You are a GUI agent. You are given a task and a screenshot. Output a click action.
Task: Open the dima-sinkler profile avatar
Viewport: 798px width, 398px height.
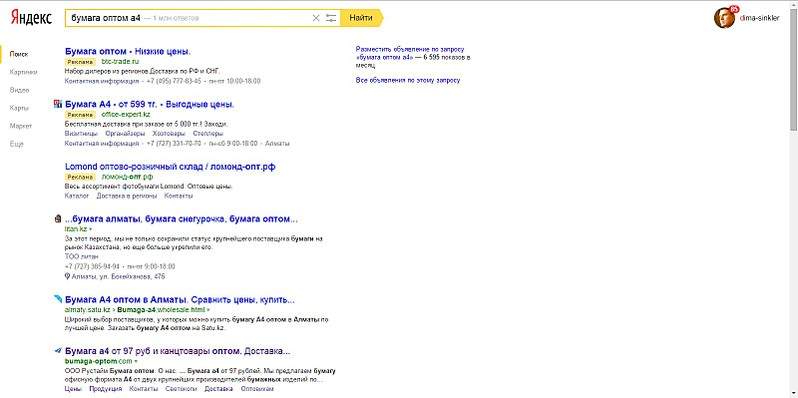[x=724, y=18]
